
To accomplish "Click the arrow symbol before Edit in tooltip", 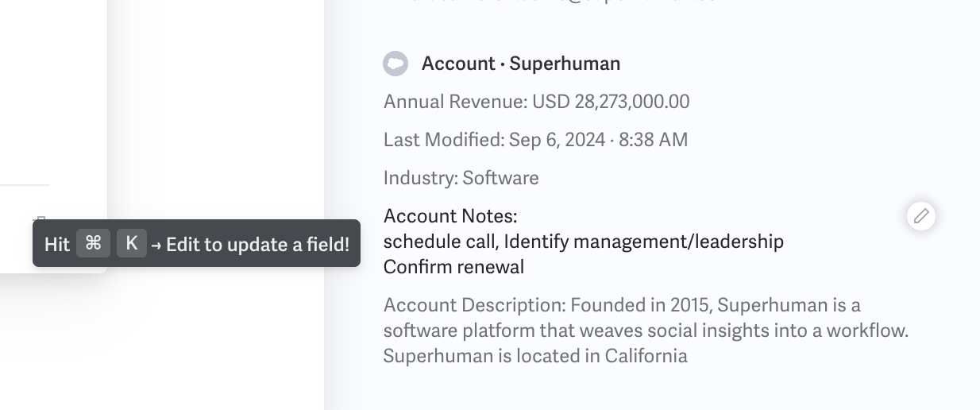I will pyautogui.click(x=156, y=245).
